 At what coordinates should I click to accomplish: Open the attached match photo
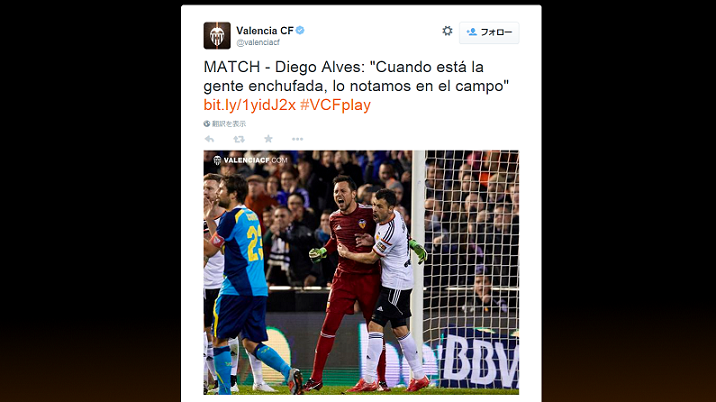[x=361, y=272]
